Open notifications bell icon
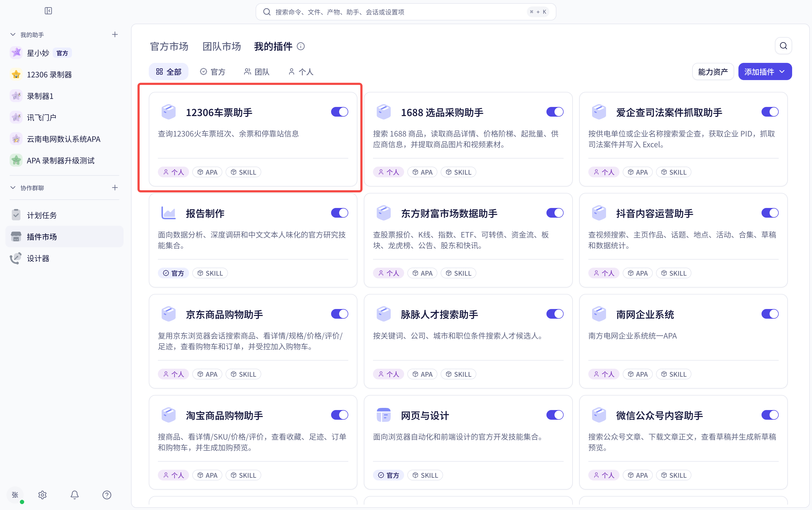 74,494
